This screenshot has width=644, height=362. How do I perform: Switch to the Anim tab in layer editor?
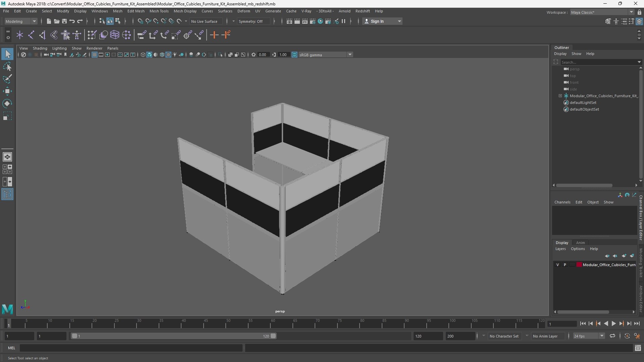point(580,243)
